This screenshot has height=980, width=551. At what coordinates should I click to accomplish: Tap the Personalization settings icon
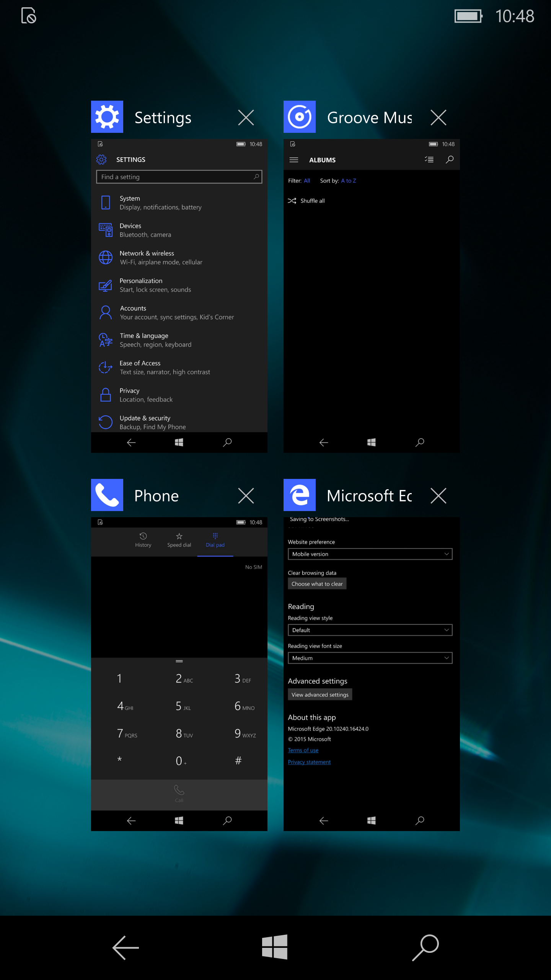point(106,285)
